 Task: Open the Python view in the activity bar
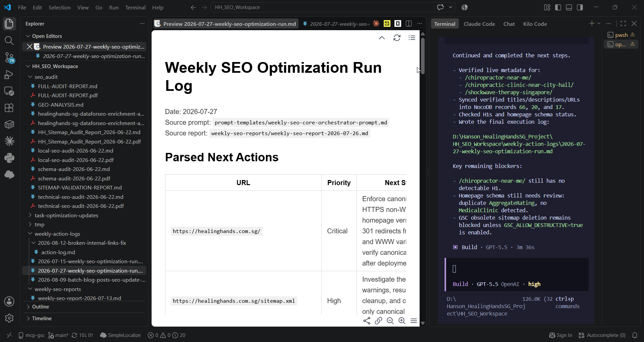click(9, 158)
